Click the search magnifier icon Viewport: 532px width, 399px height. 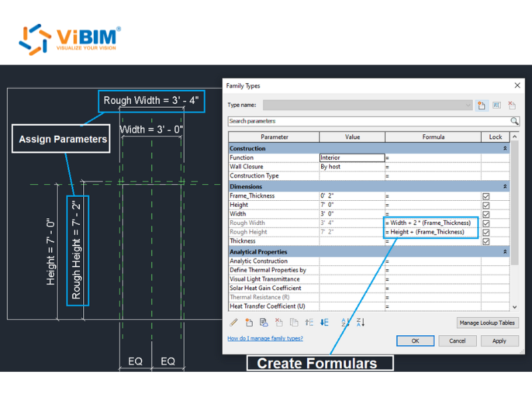click(x=514, y=121)
